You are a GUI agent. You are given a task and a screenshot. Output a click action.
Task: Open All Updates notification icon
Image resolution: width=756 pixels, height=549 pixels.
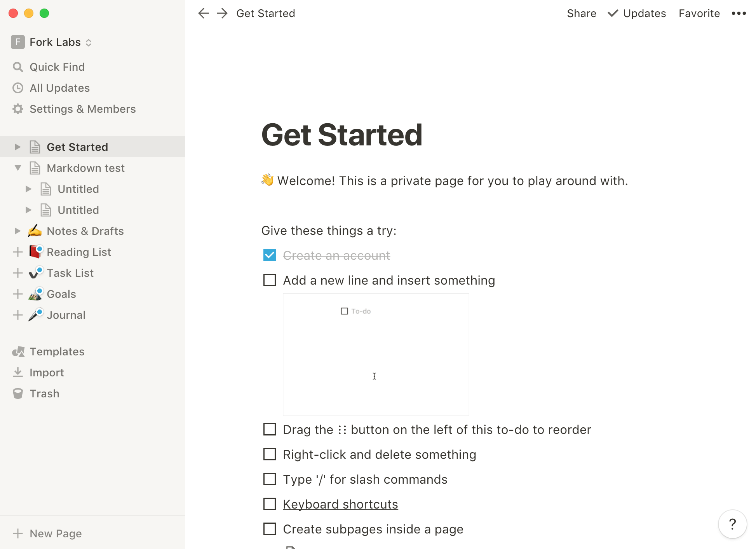tap(18, 87)
